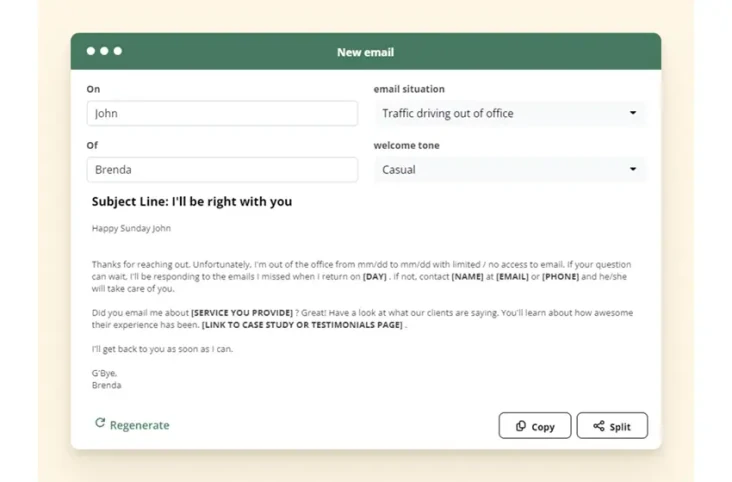Click the line "I'll get back to you as soon as I can."
Viewport: 732px width, 482px height.
[x=162, y=349]
